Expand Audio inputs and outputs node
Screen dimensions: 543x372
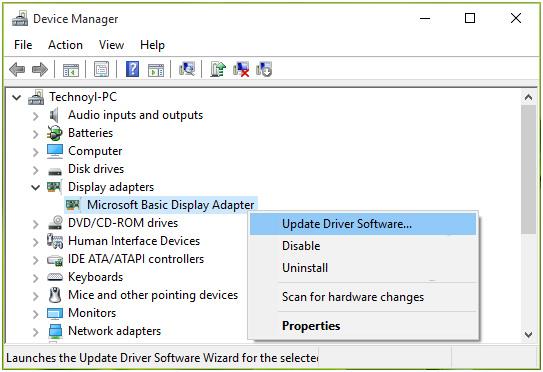(36, 116)
